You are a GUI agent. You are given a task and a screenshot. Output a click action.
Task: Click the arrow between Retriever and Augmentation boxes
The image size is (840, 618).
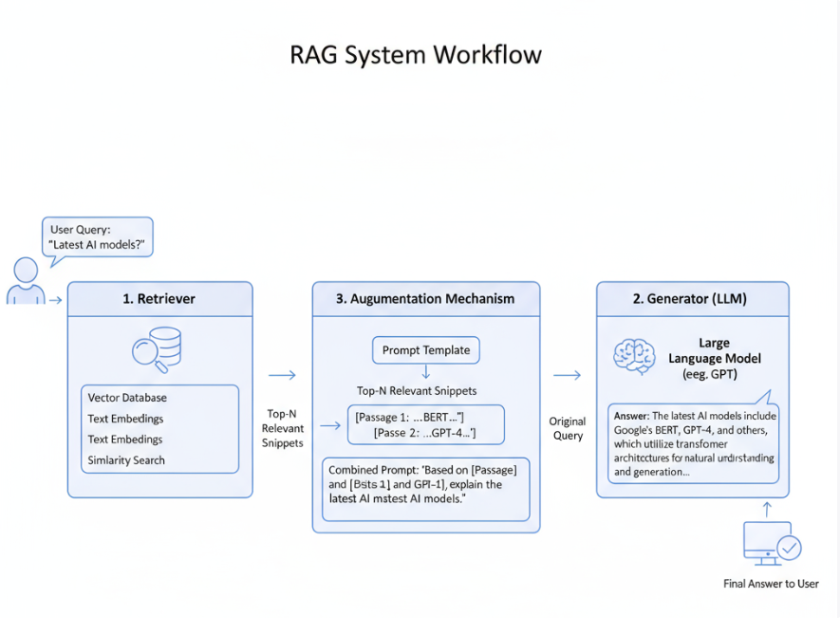point(282,375)
